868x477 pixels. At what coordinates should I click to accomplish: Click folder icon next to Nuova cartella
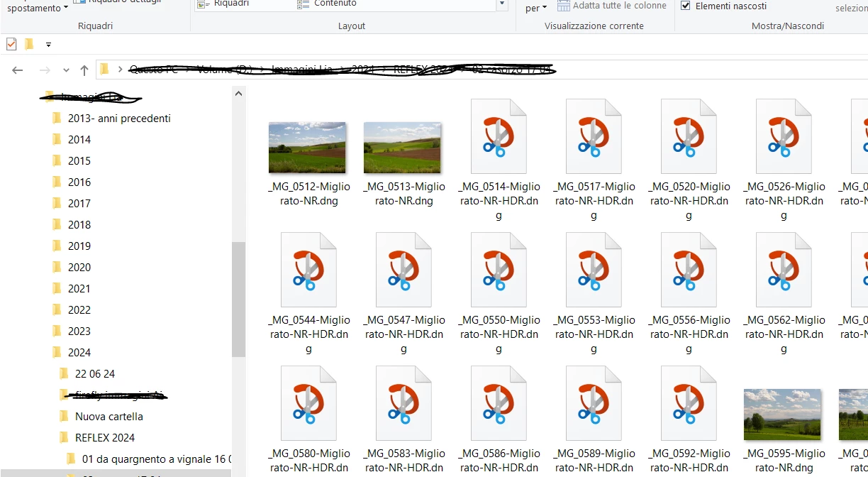click(x=65, y=416)
